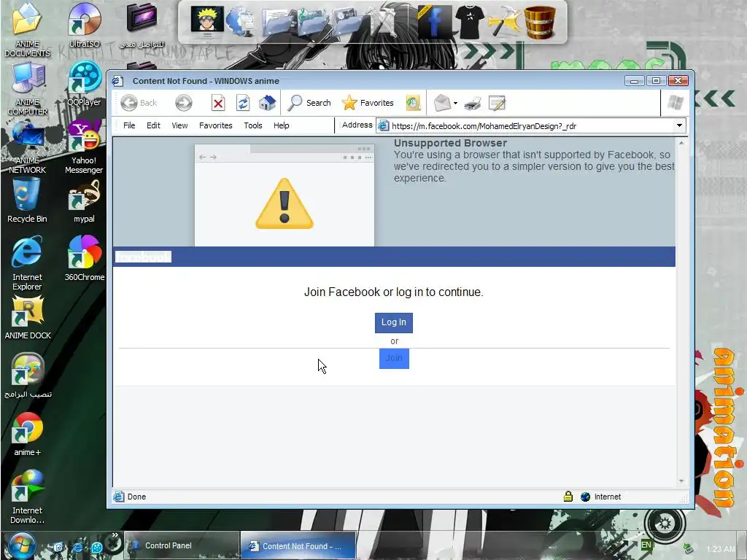Image resolution: width=747 pixels, height=560 pixels.
Task: Click the Windows Start orb
Action: (20, 546)
